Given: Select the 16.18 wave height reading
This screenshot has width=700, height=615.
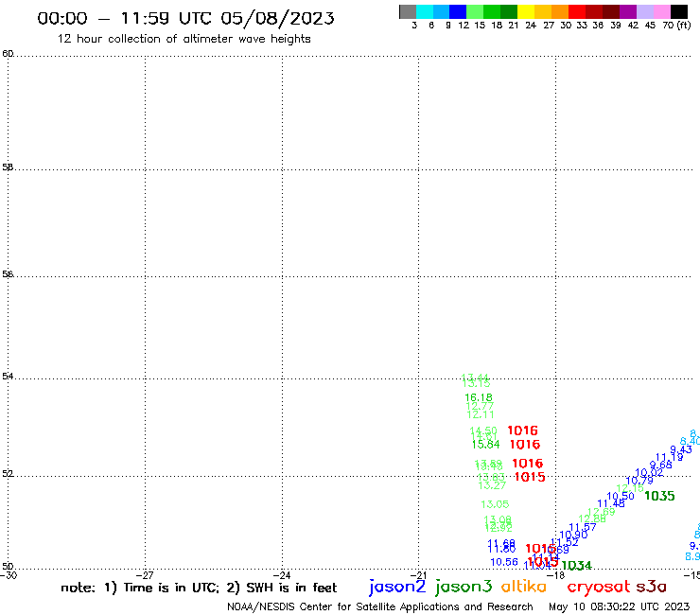Looking at the screenshot, I should [x=479, y=397].
